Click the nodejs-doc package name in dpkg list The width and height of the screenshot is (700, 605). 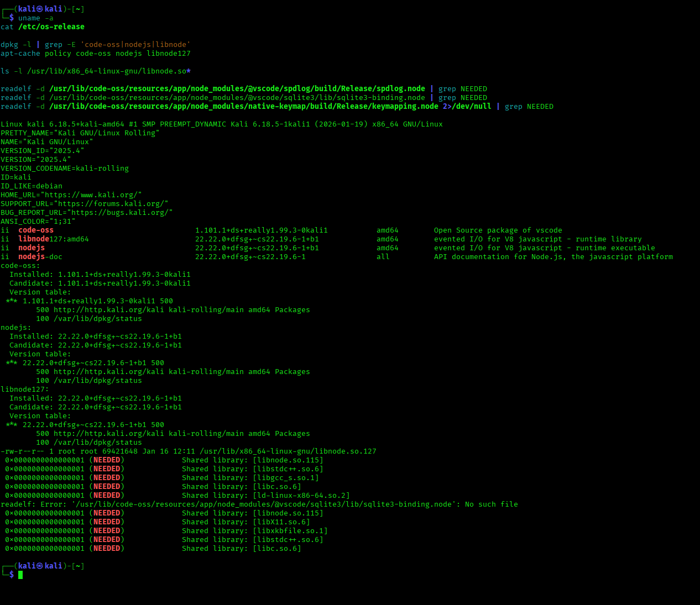(40, 257)
